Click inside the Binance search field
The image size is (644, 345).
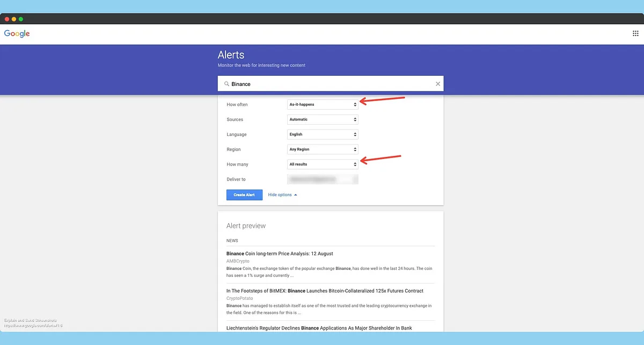pyautogui.click(x=322, y=84)
